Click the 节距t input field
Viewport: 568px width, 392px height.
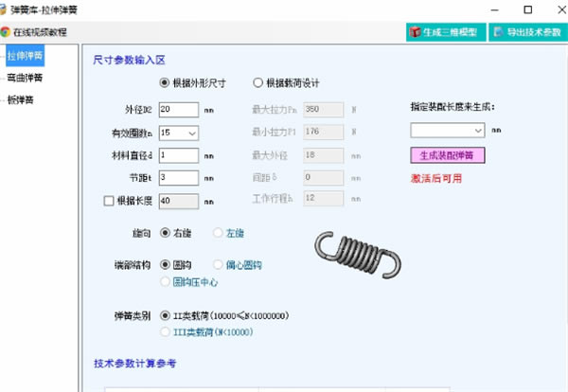(x=179, y=178)
